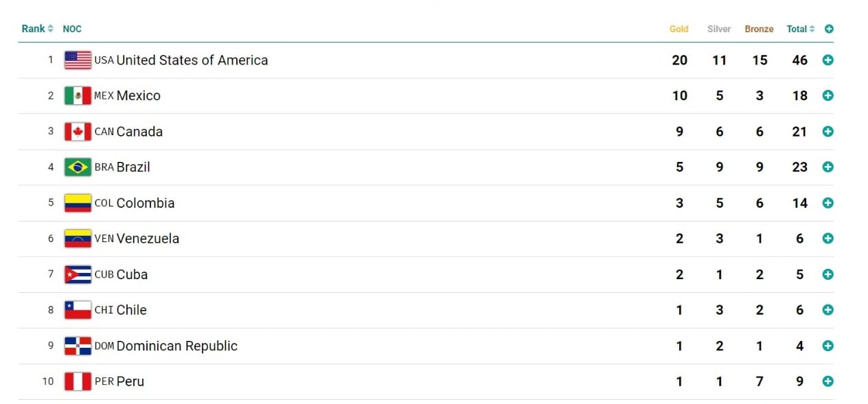The width and height of the screenshot is (868, 404).
Task: Click the Peru flag icon
Action: 77,381
